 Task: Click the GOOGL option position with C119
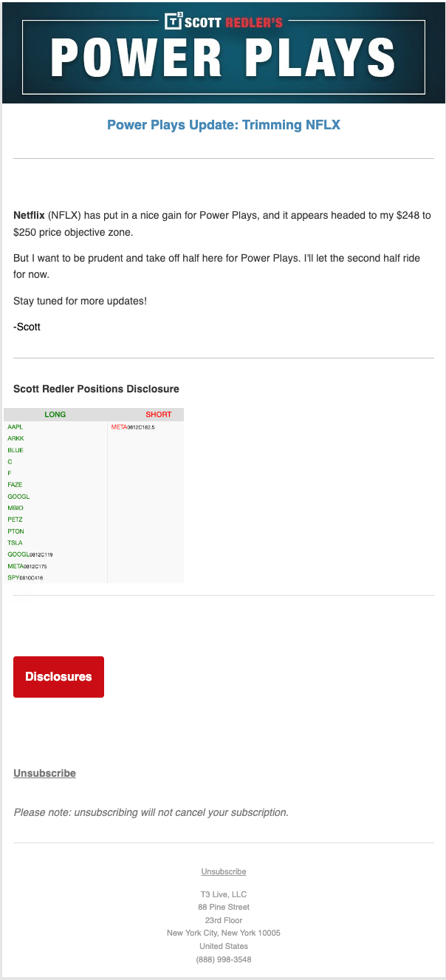30,554
